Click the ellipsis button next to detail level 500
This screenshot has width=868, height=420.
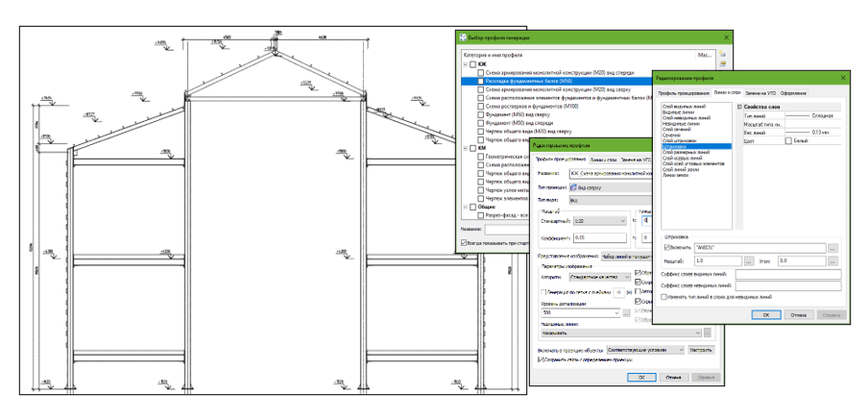[626, 313]
